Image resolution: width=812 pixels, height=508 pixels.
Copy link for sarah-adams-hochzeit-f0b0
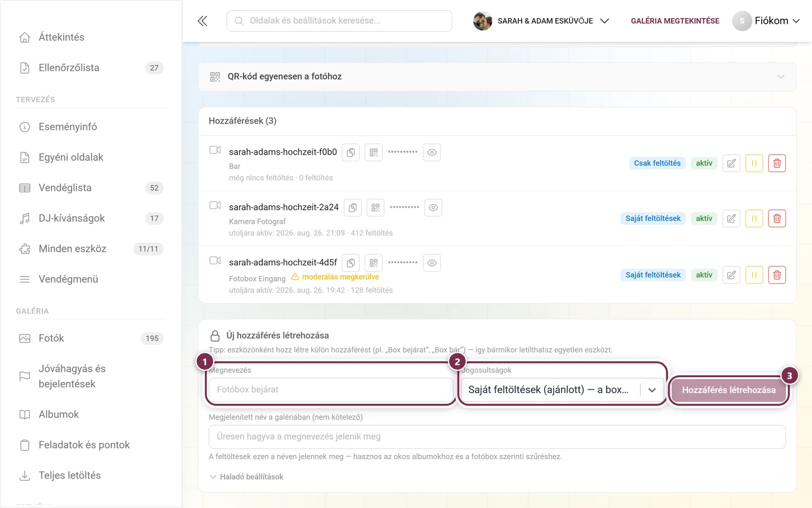tap(351, 152)
